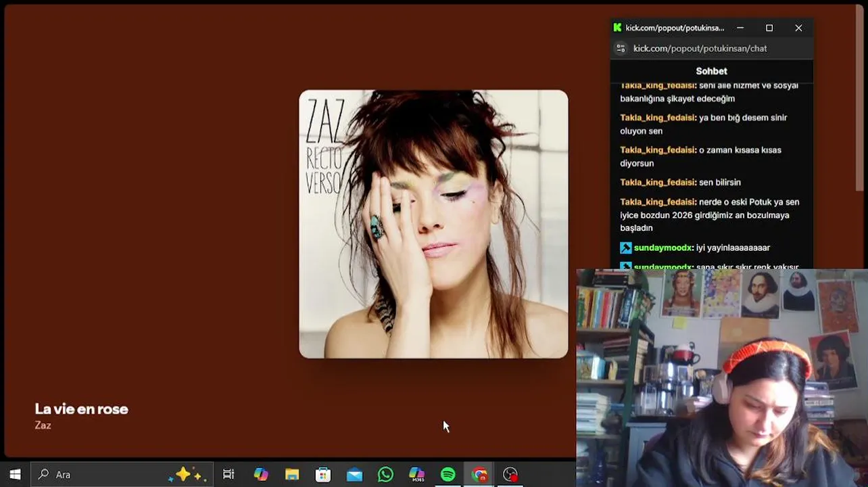
Task: Click Takla_king_fedaisi on 'o zaman kısasa' message
Action: [x=658, y=149]
